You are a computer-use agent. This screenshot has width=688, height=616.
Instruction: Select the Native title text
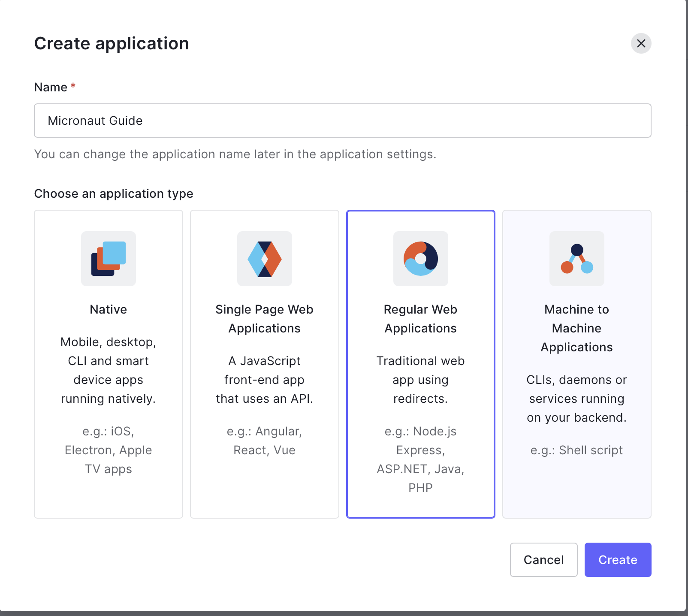(x=109, y=309)
